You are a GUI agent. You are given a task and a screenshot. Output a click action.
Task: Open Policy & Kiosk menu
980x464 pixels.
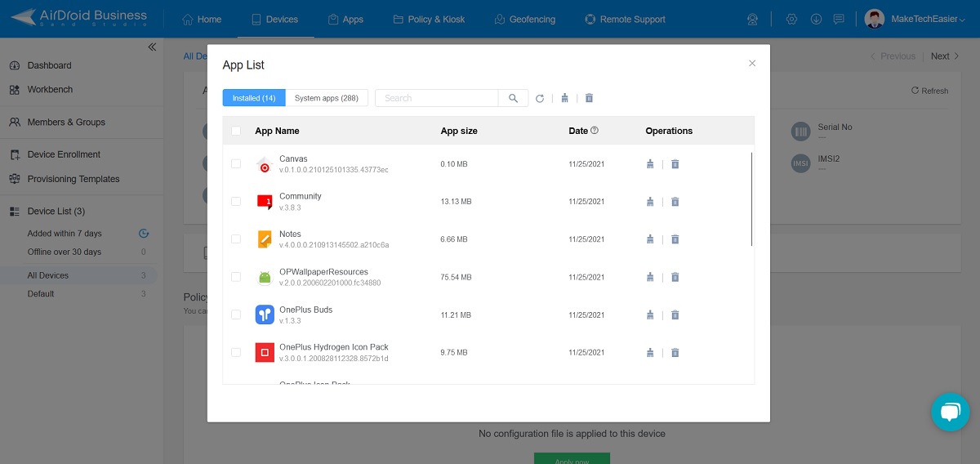tap(429, 19)
